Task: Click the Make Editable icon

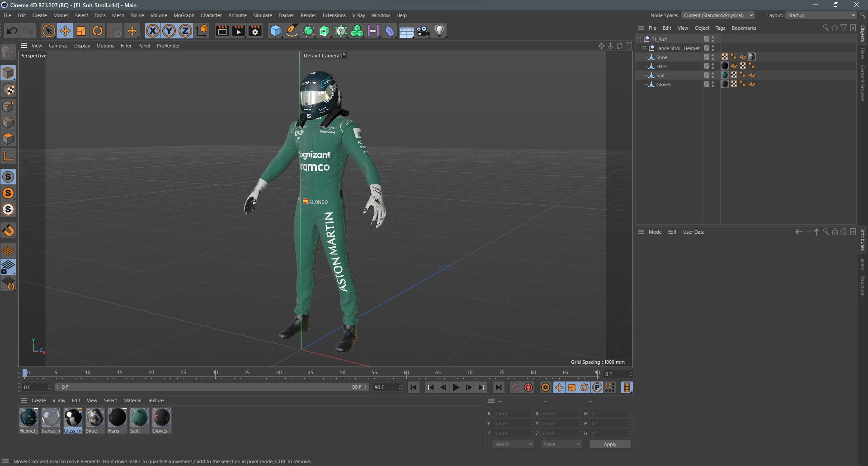Action: click(x=8, y=52)
